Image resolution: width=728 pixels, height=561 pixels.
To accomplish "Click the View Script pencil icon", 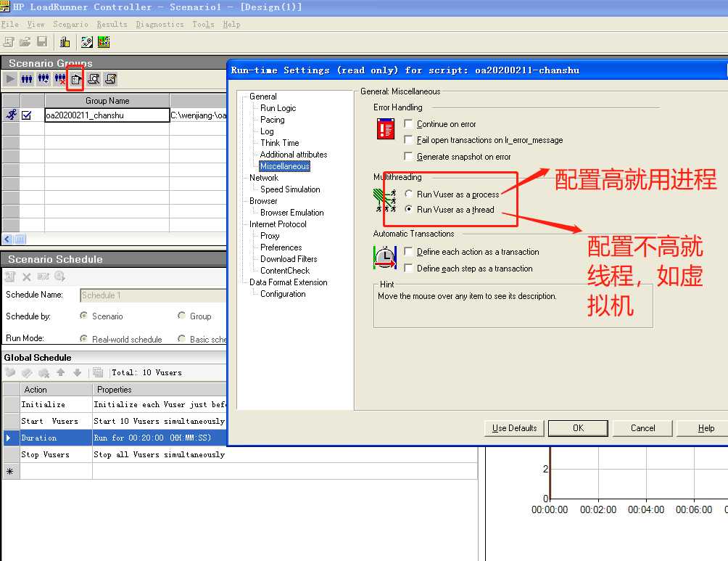I will tap(110, 79).
